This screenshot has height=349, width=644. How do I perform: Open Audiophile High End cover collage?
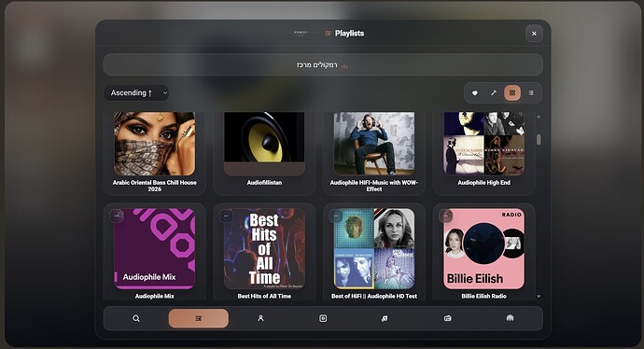(483, 144)
